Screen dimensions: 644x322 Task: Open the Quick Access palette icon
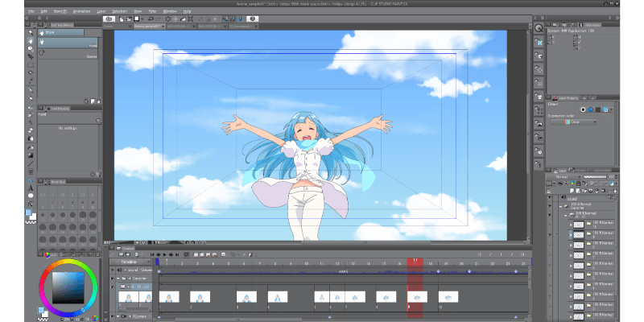point(539,28)
